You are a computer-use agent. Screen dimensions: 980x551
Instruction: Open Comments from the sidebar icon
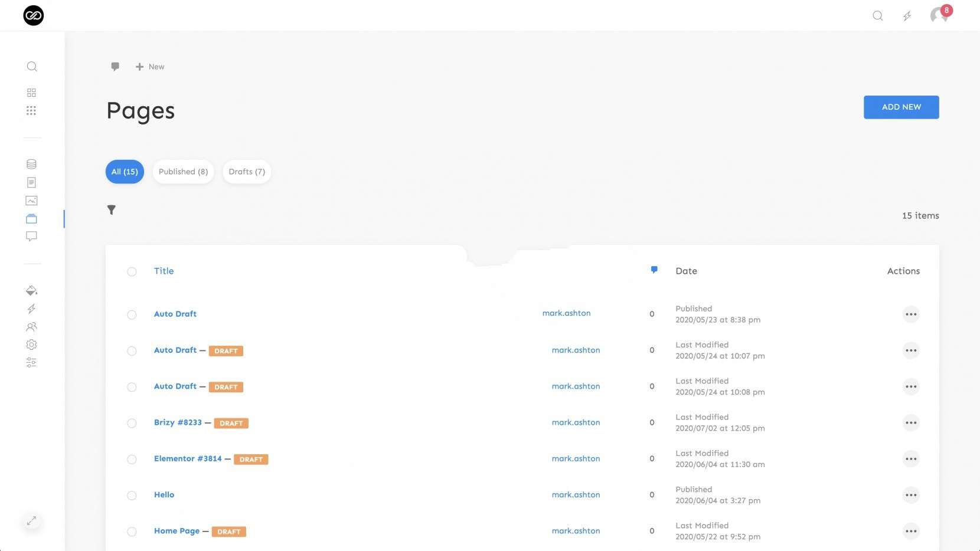pos(31,237)
